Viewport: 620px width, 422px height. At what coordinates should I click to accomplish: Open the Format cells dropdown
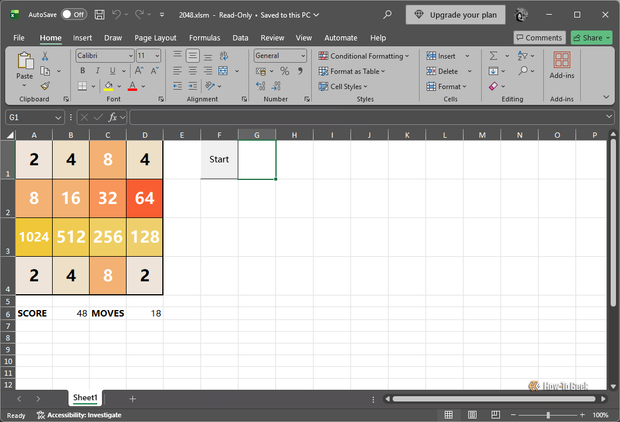447,86
